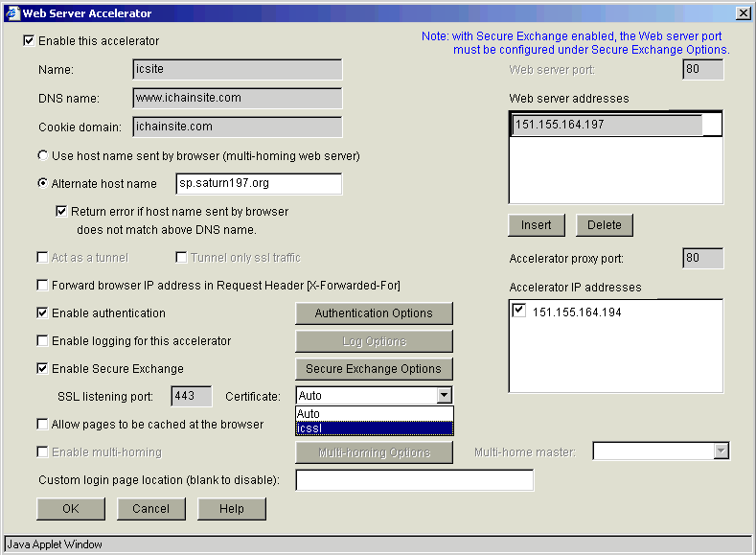Click the Name field containing icsite

tap(238, 69)
